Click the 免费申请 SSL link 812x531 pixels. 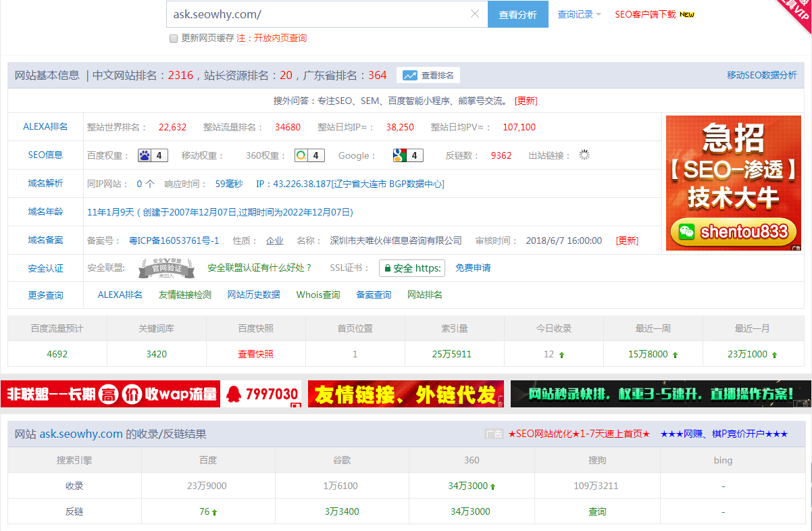pyautogui.click(x=473, y=268)
